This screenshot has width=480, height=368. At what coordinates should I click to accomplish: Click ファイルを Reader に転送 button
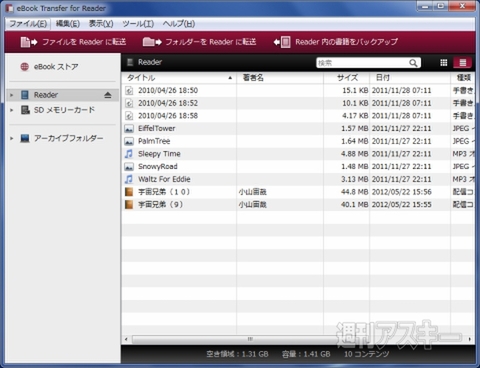pyautogui.click(x=73, y=42)
